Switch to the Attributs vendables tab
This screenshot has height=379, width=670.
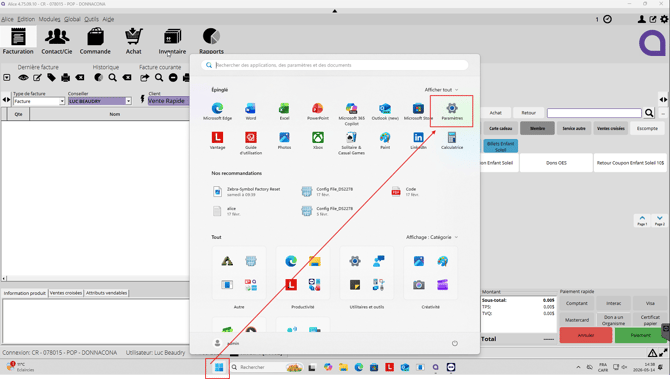106,293
